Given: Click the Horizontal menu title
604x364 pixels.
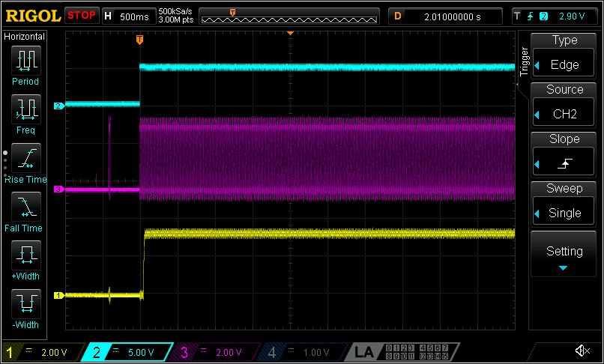Looking at the screenshot, I should click(24, 37).
